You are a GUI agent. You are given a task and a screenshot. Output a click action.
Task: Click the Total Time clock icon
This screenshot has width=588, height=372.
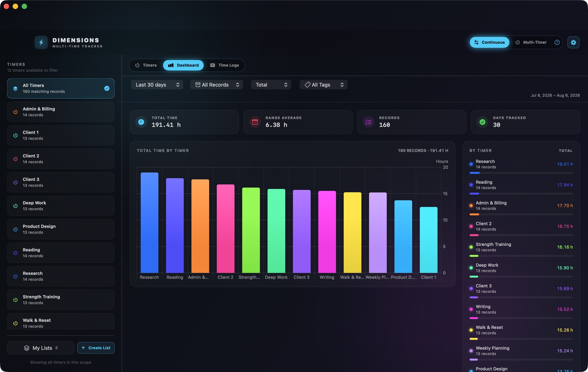(141, 122)
